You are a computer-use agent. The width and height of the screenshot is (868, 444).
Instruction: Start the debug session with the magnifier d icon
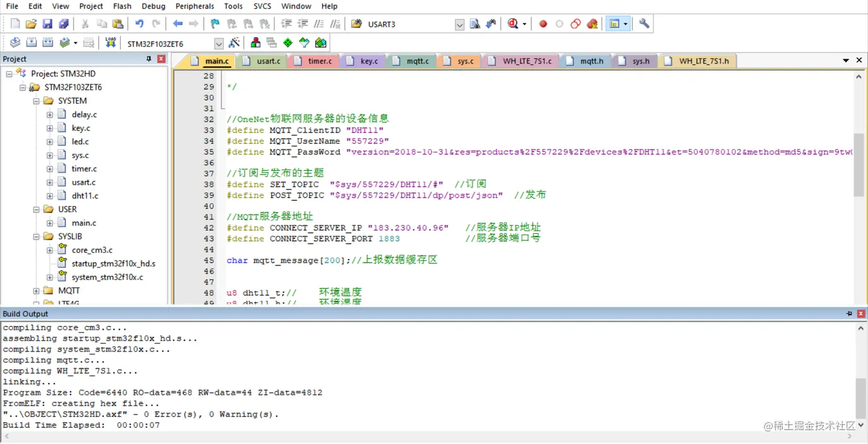point(513,24)
